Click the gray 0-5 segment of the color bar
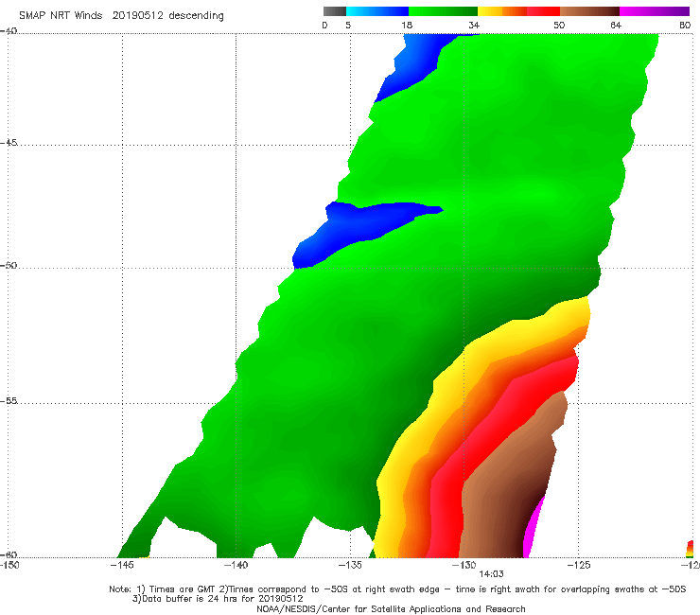Viewport: 700px width, 615px height. tap(334, 11)
